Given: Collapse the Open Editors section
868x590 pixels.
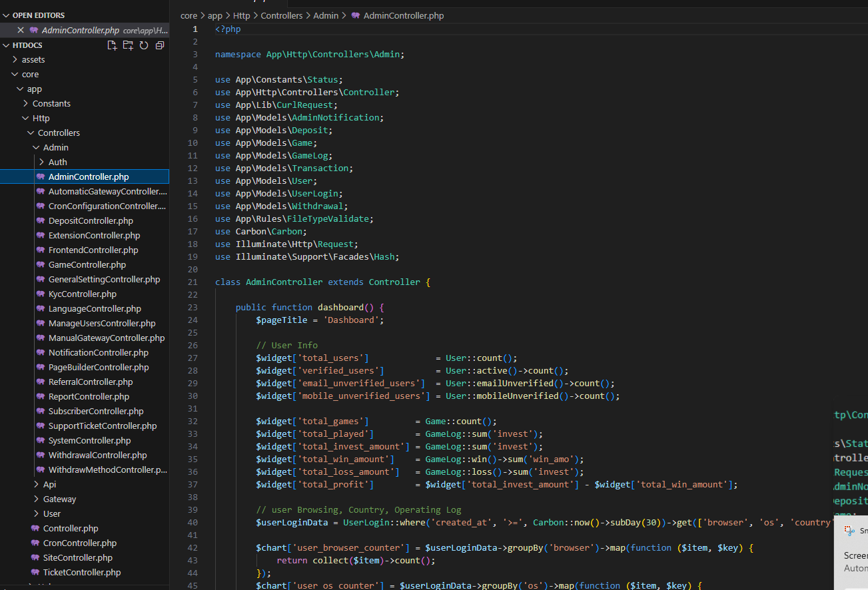Looking at the screenshot, I should pos(39,15).
